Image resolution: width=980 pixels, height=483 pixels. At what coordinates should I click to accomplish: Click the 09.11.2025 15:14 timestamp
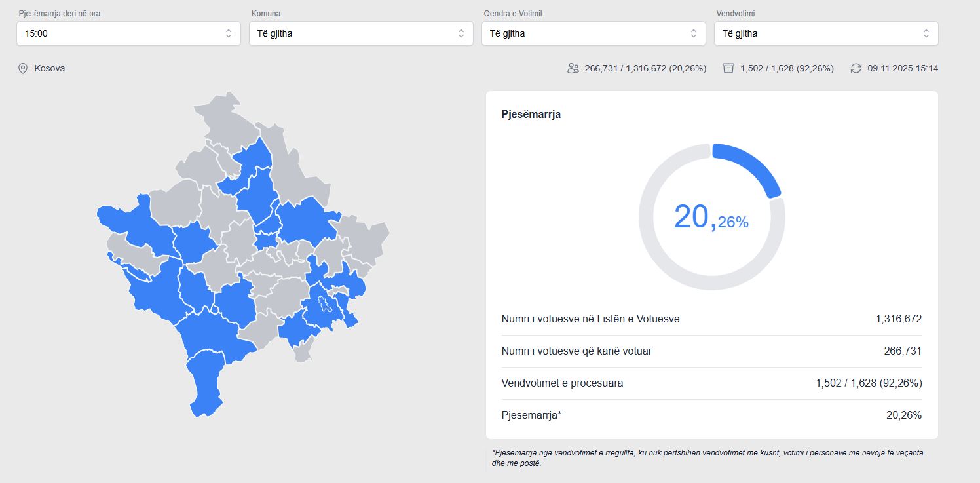tap(903, 68)
